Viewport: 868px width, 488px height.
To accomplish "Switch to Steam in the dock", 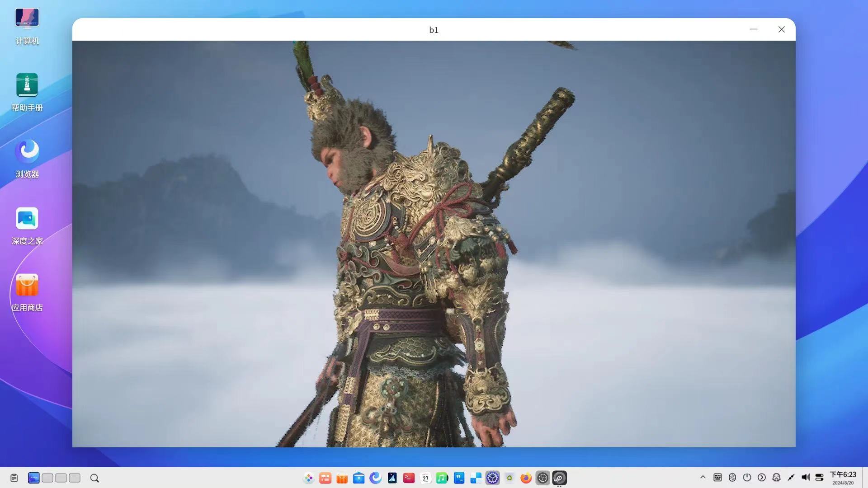I will click(x=560, y=478).
